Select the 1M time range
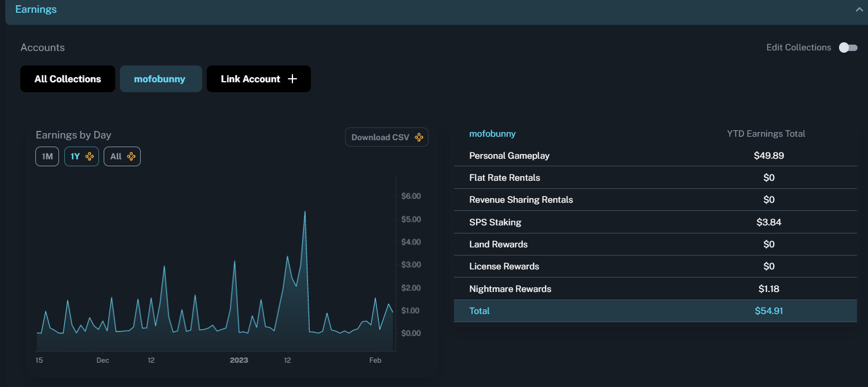Screen dimensions: 868x387 [47, 156]
